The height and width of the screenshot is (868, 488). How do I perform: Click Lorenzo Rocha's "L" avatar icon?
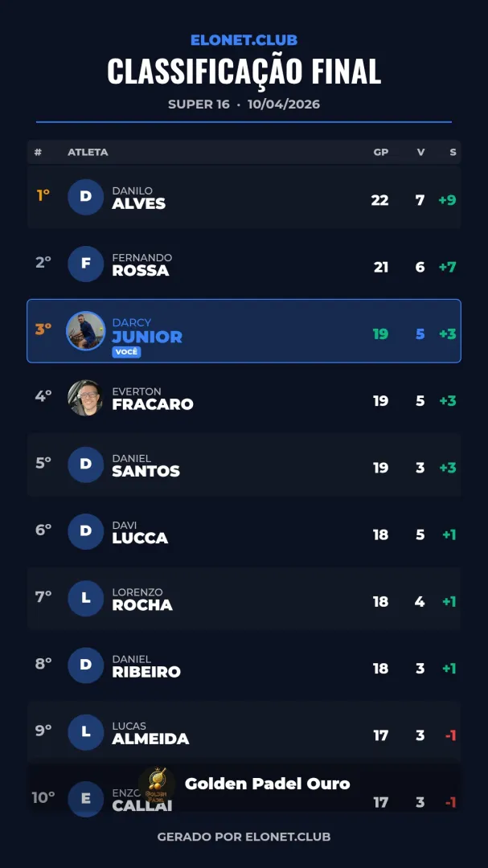tap(85, 598)
